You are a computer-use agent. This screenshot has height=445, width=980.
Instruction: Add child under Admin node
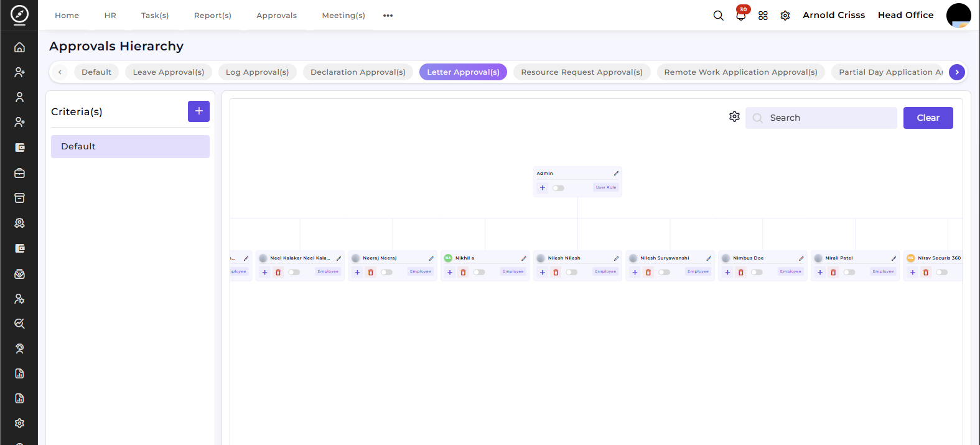(x=543, y=188)
